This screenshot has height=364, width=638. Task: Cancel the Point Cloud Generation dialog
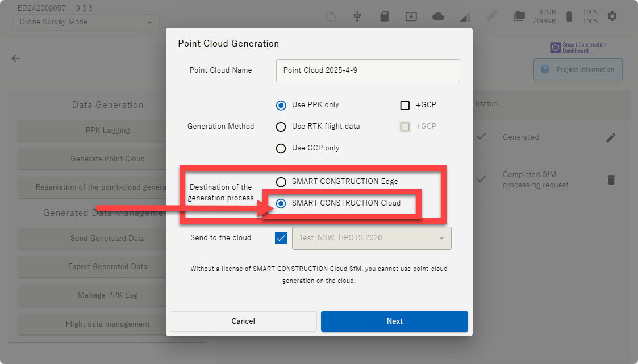coord(243,321)
